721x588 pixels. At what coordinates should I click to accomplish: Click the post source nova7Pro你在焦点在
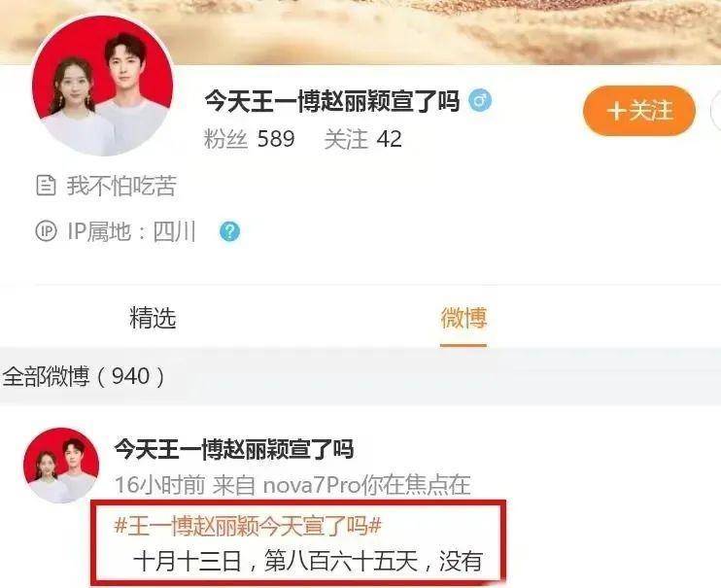tap(366, 485)
